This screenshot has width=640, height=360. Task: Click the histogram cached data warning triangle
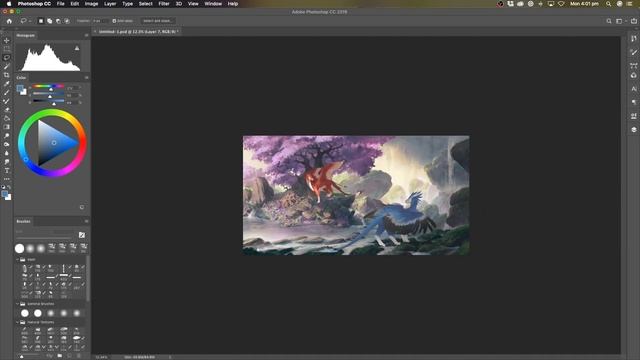coord(77,48)
